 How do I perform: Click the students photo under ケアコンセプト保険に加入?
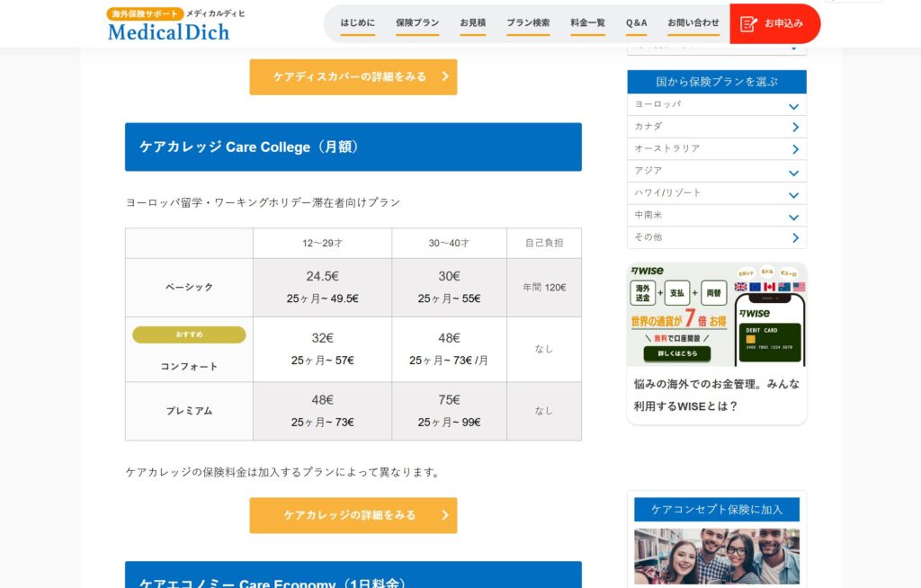coord(716,557)
